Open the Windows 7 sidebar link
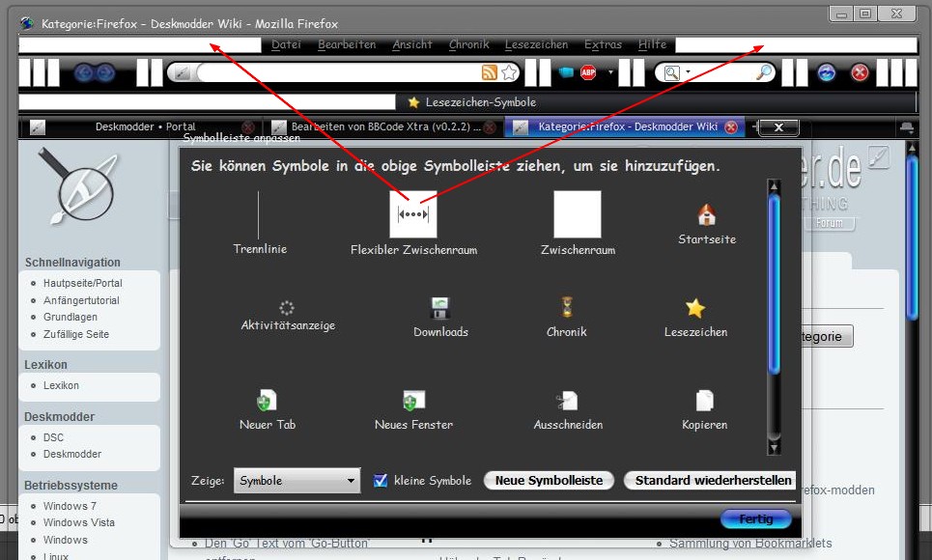The width and height of the screenshot is (932, 560). click(70, 506)
